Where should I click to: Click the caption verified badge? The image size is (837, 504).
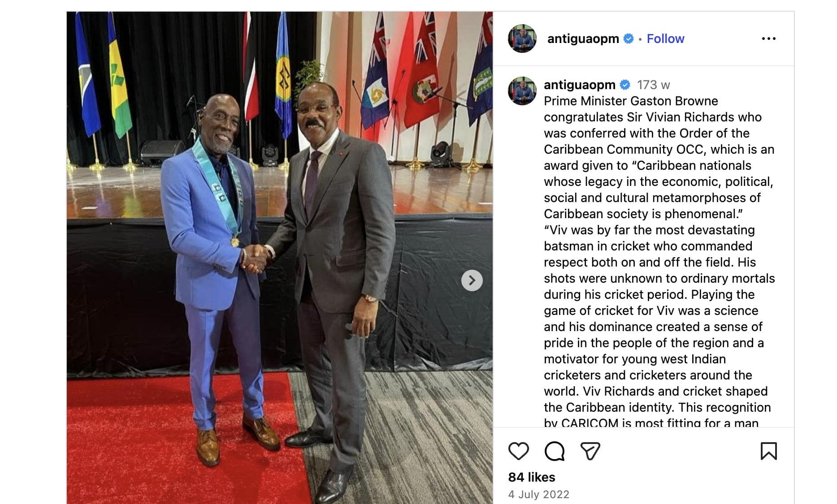click(625, 85)
